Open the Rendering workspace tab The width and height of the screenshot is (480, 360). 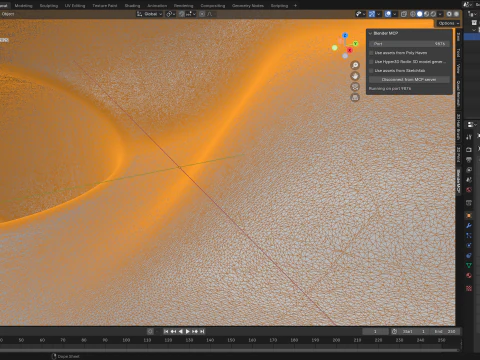click(183, 6)
